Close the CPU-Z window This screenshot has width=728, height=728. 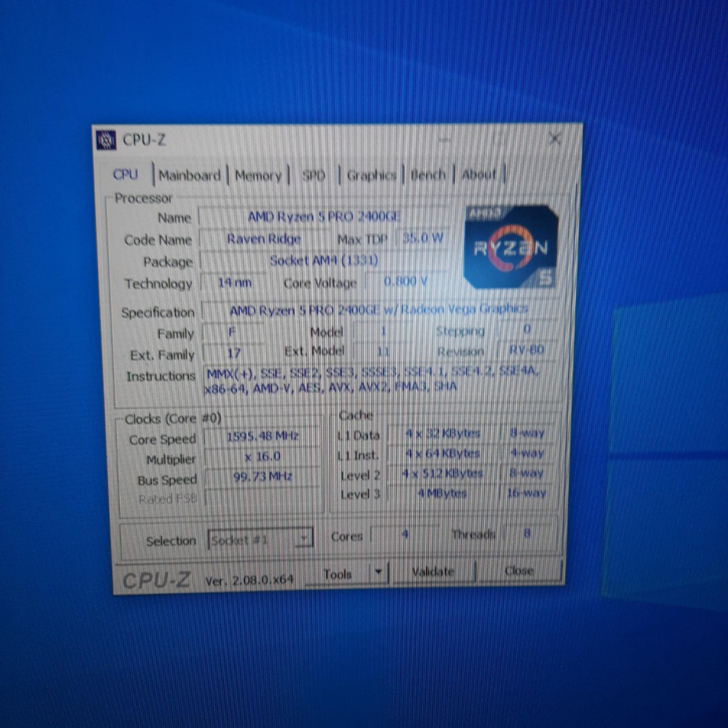tap(555, 139)
